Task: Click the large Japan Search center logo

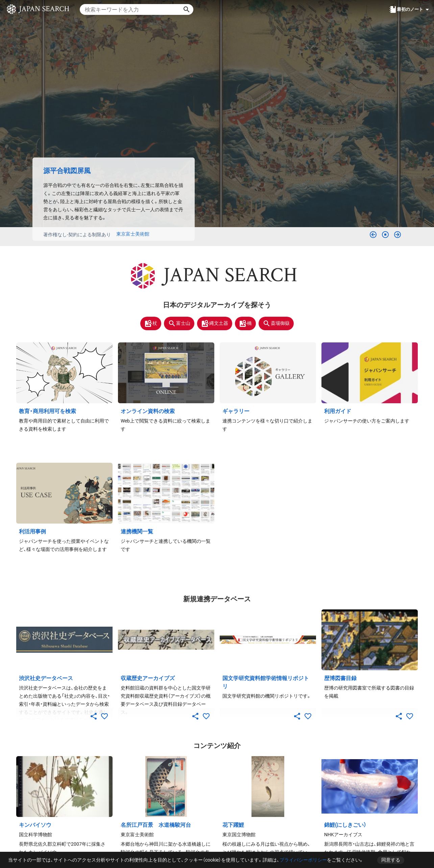Action: click(214, 275)
